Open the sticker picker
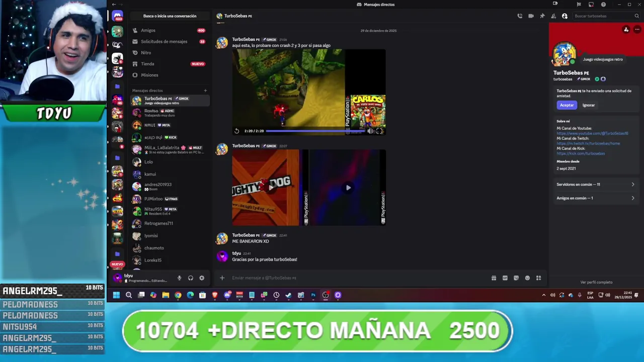644x362 pixels. click(516, 278)
